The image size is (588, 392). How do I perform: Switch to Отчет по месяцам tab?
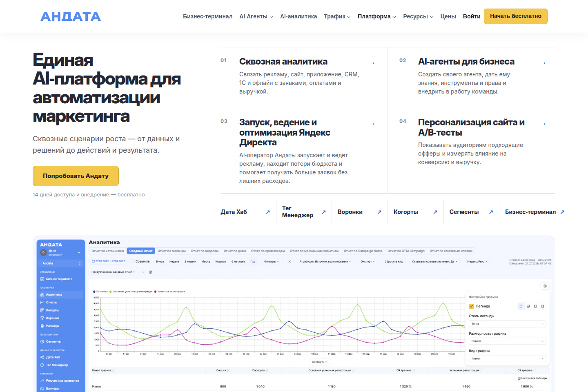point(171,251)
